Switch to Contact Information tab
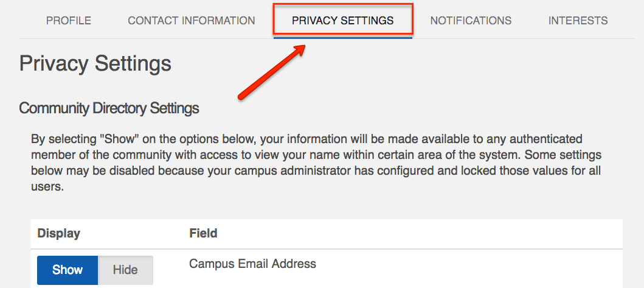Screen dimensions: 644x288 (x=191, y=21)
